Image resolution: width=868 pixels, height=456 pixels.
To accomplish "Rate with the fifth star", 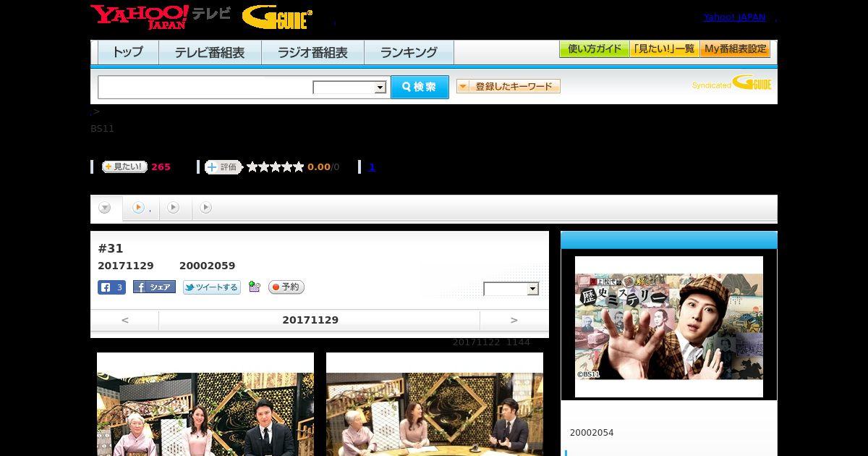I will pos(299,167).
